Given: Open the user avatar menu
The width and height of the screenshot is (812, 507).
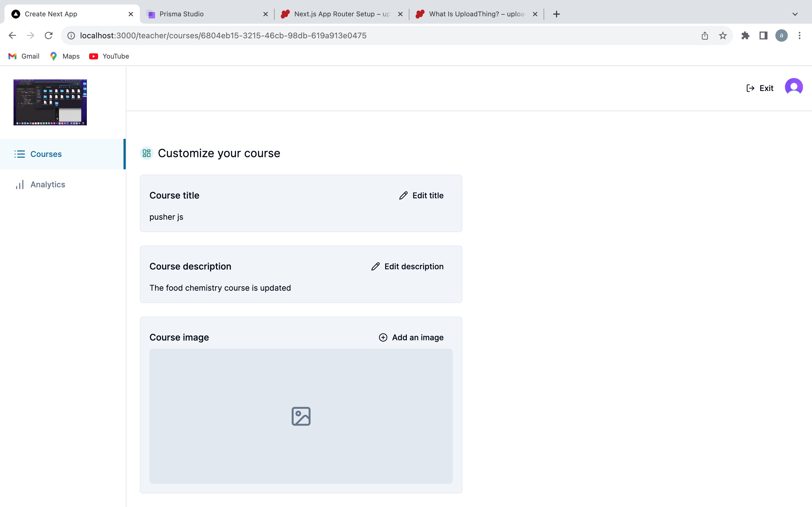Looking at the screenshot, I should click(x=794, y=88).
